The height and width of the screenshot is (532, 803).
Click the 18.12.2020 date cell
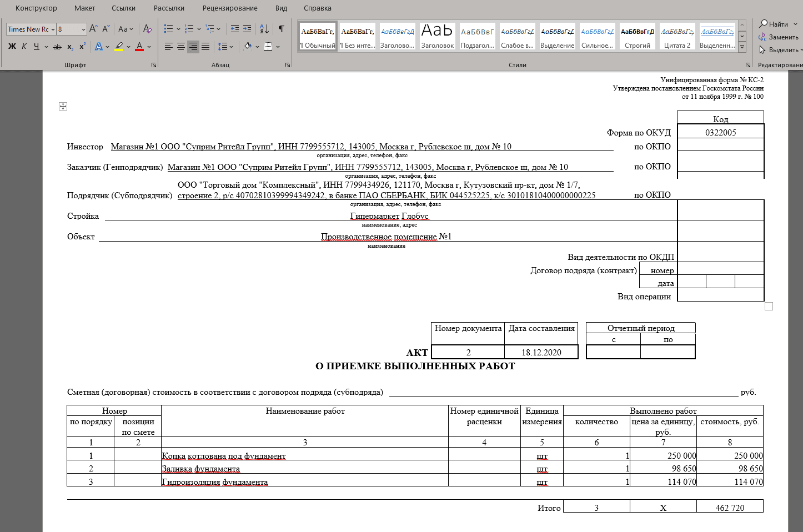[x=541, y=352]
